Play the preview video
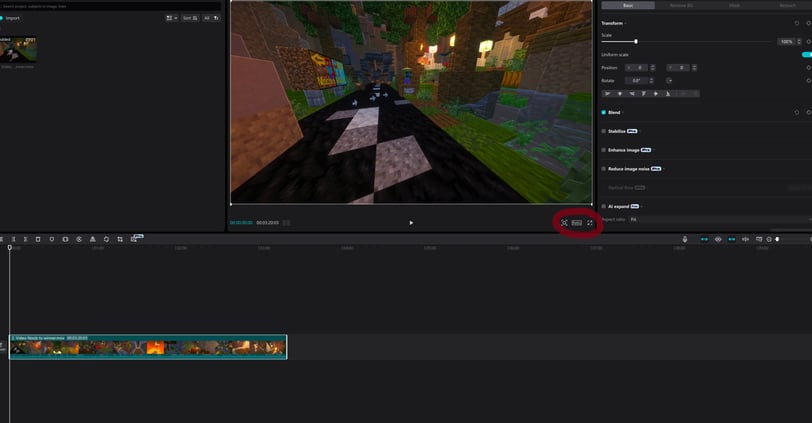 pyautogui.click(x=411, y=223)
